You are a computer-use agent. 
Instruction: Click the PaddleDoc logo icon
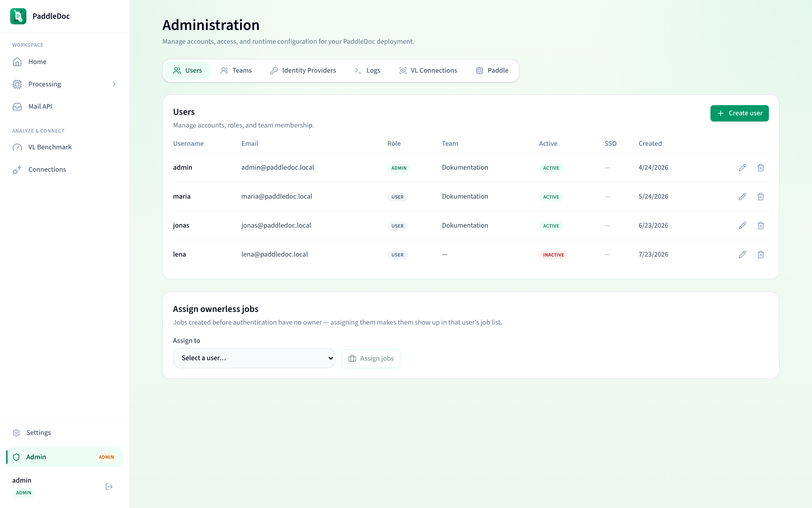(x=18, y=16)
